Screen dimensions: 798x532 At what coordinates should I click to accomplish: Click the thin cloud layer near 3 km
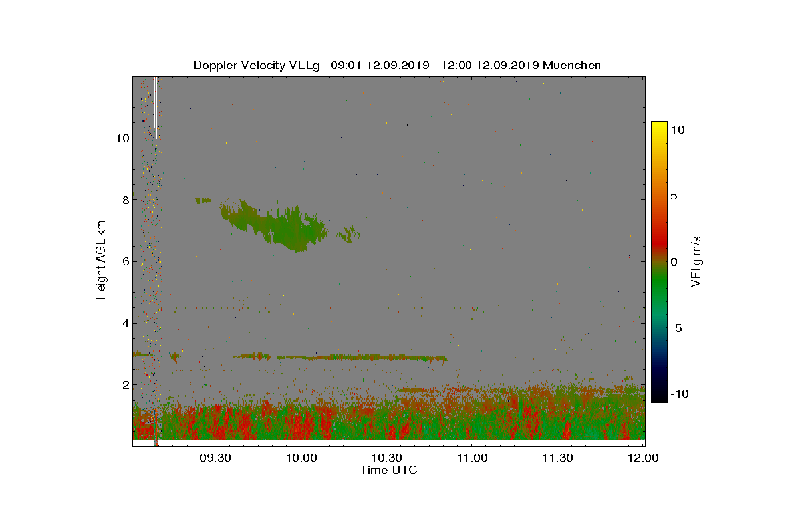[340, 357]
